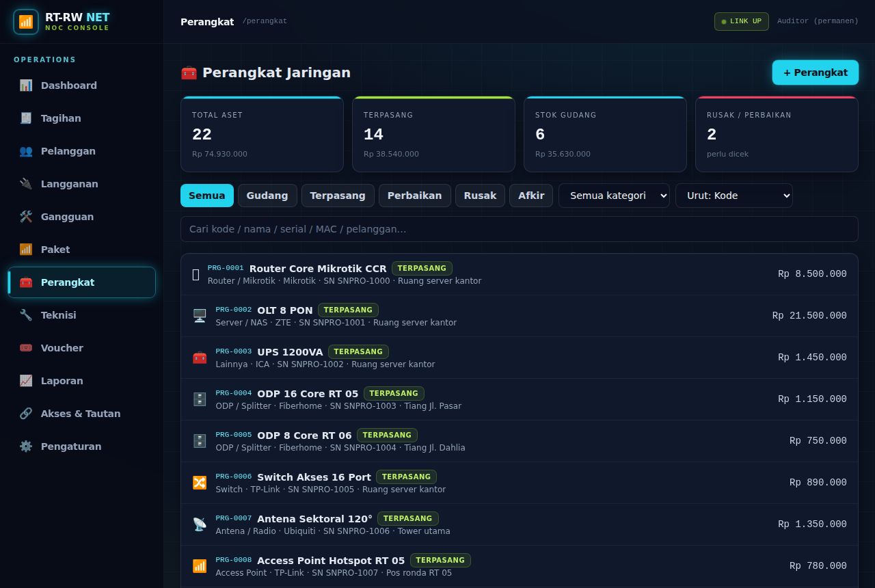Open Dashboard via its chart icon
The width and height of the screenshot is (875, 588).
click(26, 85)
